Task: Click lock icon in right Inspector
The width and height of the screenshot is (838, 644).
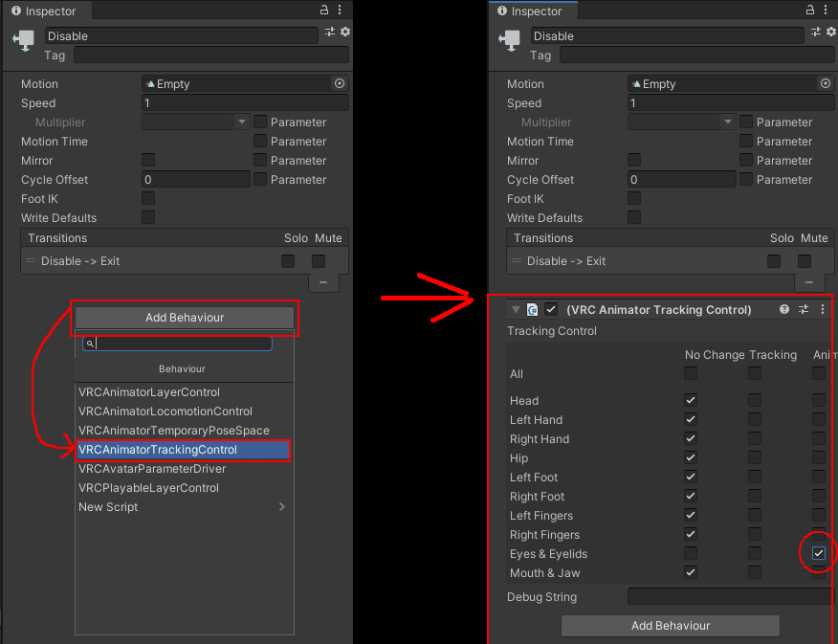Action: click(x=809, y=10)
